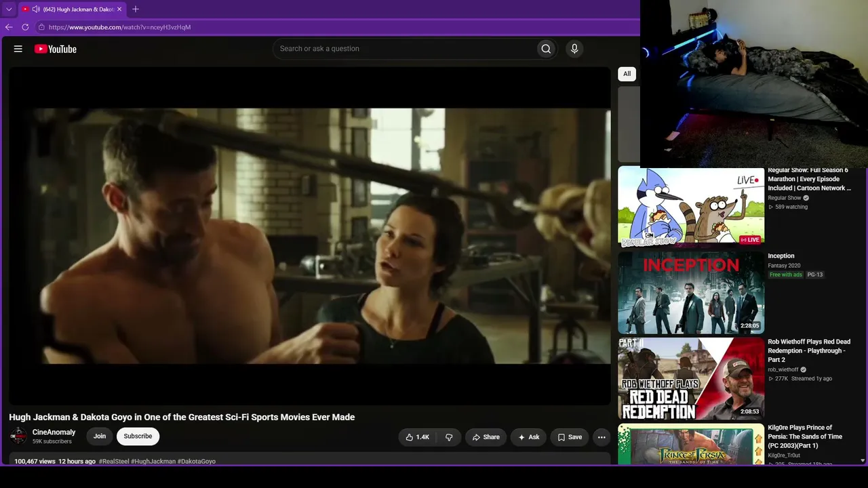Viewport: 868px width, 488px height.
Task: Click the "PG-13" rating badge
Action: click(x=815, y=274)
